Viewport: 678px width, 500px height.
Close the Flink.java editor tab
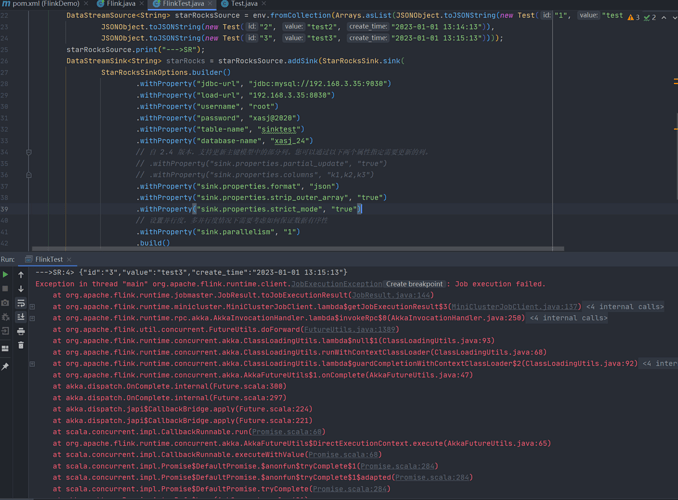(x=141, y=4)
